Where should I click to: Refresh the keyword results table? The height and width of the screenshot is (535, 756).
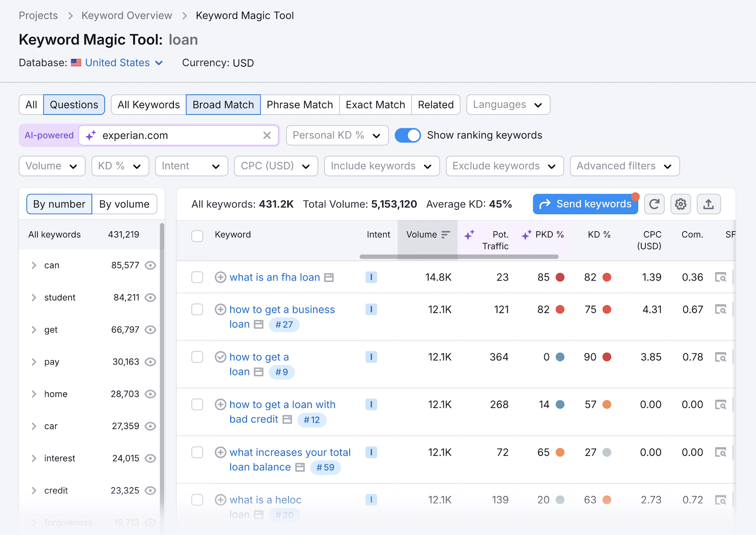[x=654, y=204]
